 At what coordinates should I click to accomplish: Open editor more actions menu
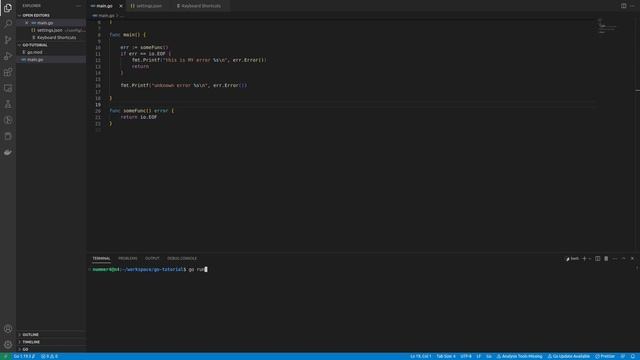[632, 6]
